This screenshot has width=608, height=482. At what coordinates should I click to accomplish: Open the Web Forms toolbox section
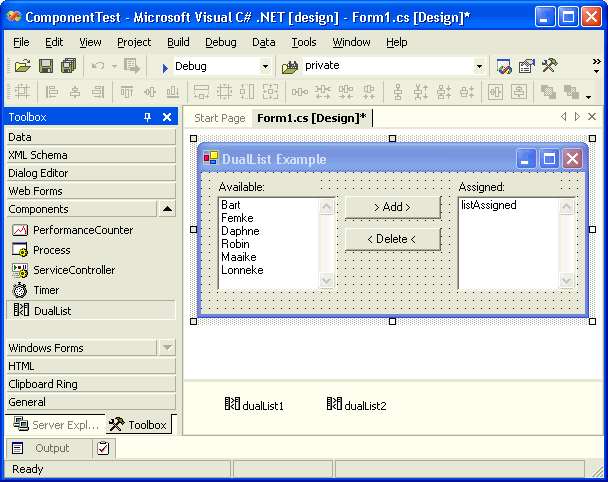point(91,191)
